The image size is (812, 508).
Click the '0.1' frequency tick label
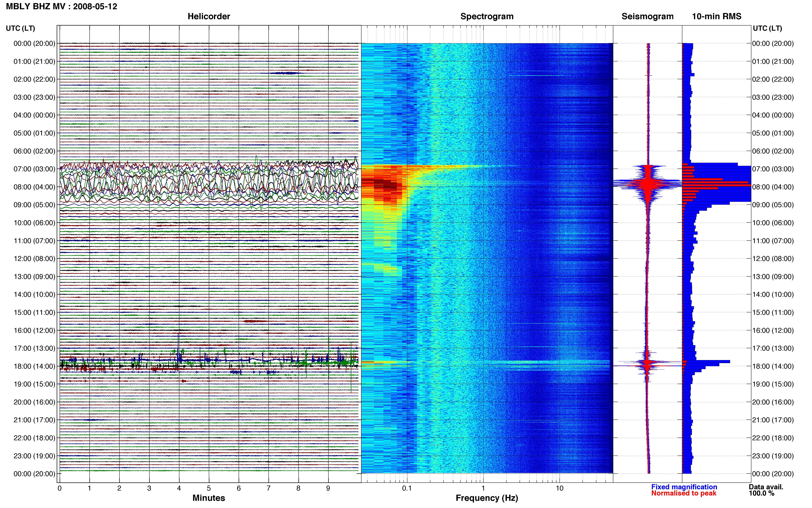pyautogui.click(x=407, y=488)
